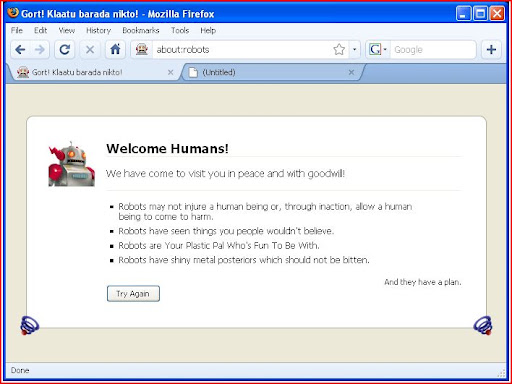Click the Try Again button
512x384 pixels.
(x=133, y=294)
